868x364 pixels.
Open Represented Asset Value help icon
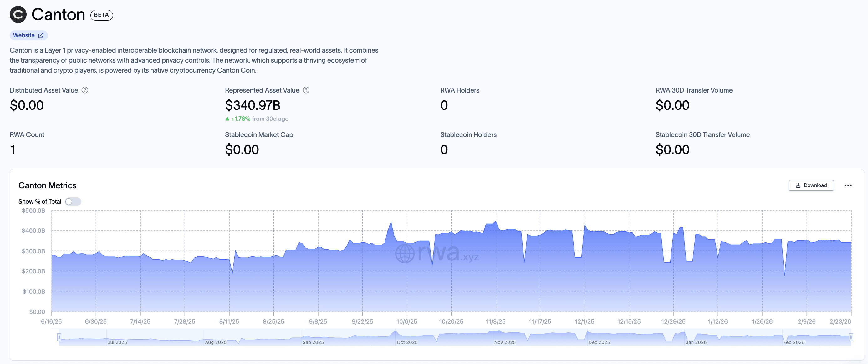[306, 90]
